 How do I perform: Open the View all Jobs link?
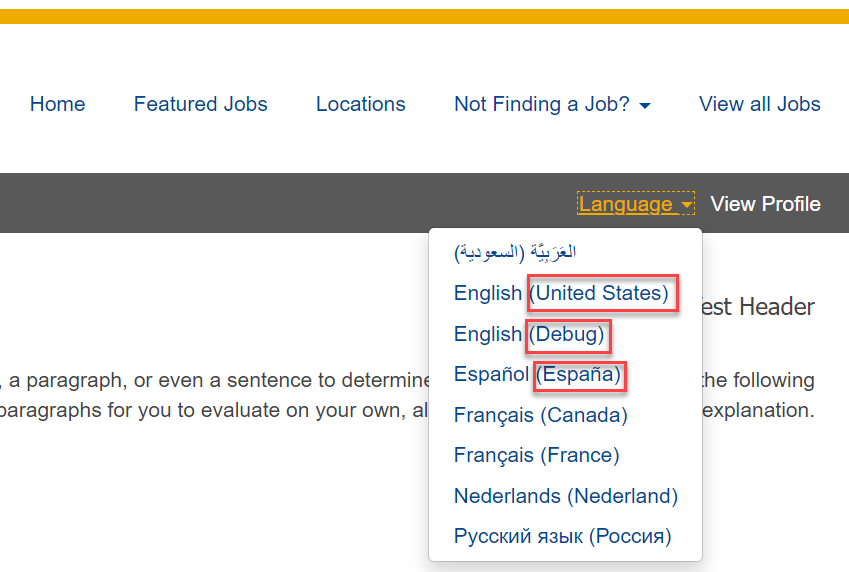(x=760, y=104)
